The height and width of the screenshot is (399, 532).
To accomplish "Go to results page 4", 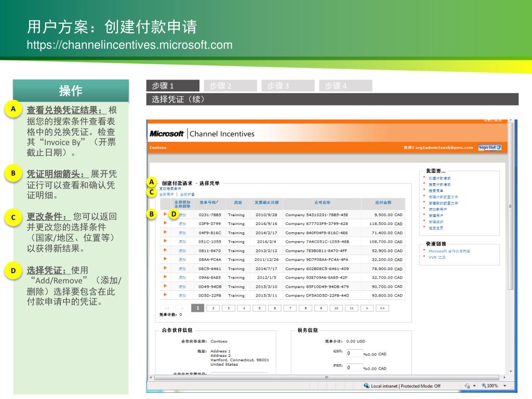I will (244, 308).
